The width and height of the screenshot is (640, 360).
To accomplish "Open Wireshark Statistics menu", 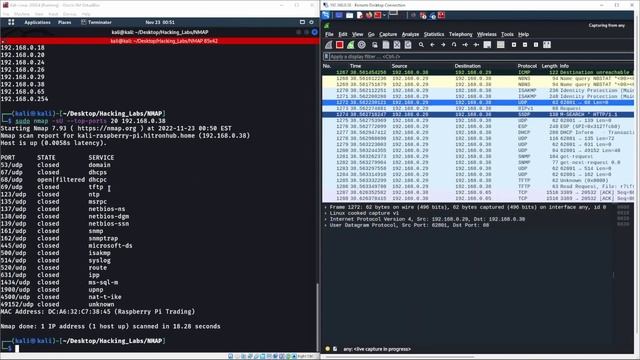I will 433,34.
